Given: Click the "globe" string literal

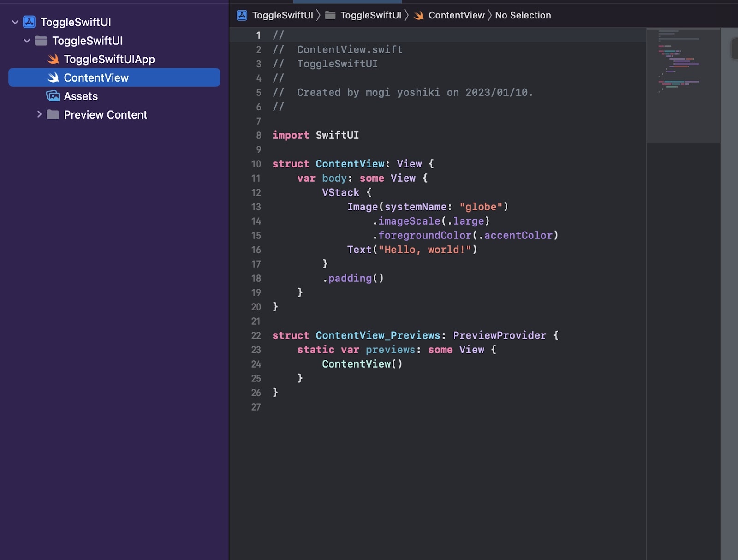Looking at the screenshot, I should point(481,207).
